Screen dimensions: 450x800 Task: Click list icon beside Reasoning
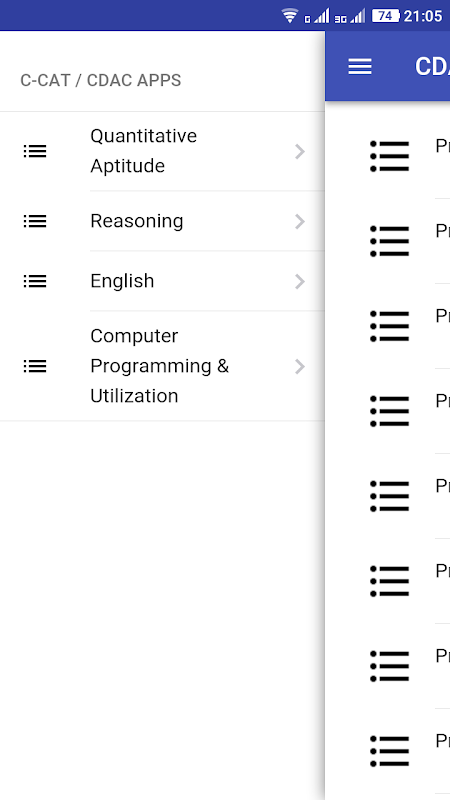pyautogui.click(x=35, y=221)
